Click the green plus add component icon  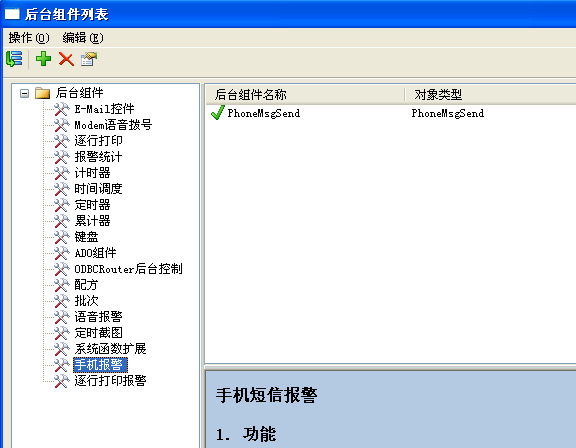(43, 59)
